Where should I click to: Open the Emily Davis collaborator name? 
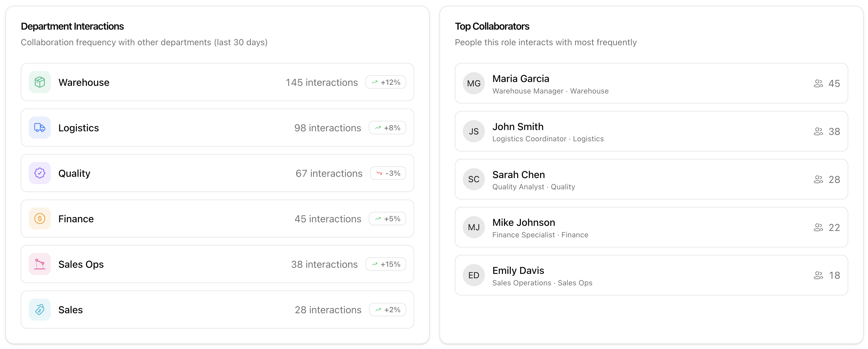[518, 271]
